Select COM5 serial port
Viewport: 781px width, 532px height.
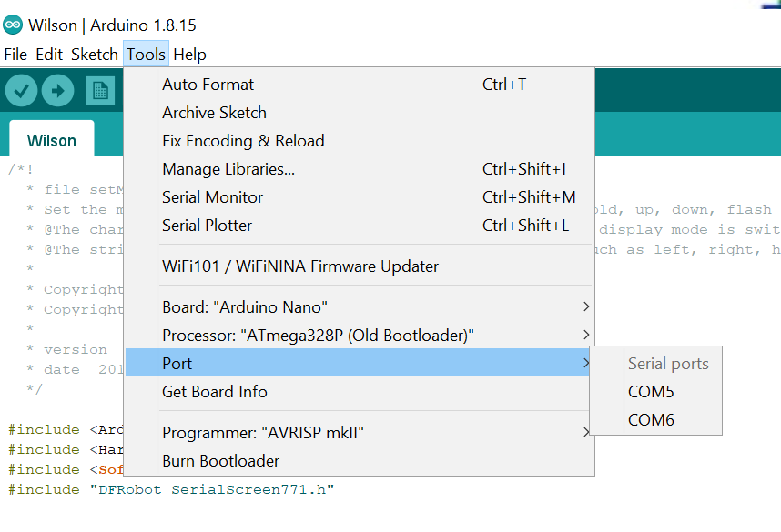(651, 392)
